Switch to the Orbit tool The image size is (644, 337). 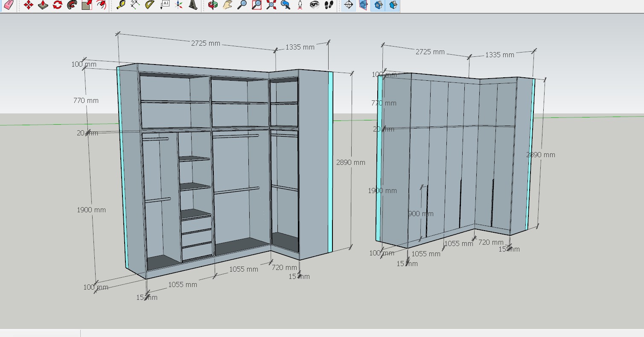tap(213, 5)
